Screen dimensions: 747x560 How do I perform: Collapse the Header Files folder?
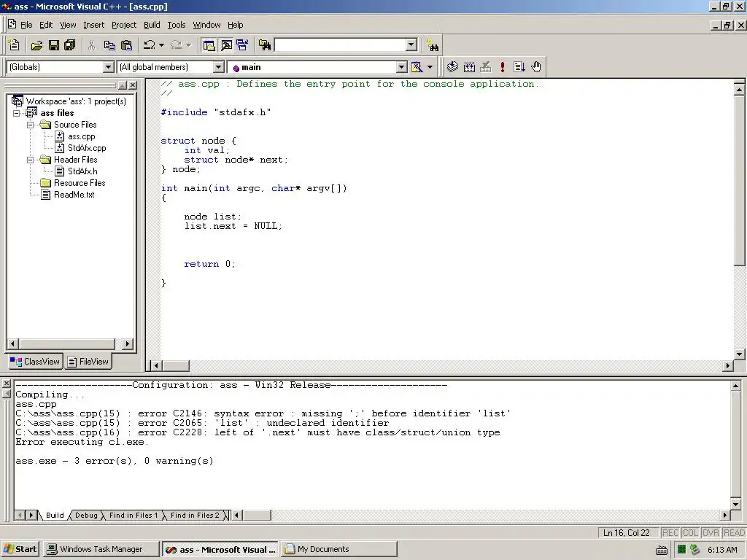click(x=31, y=160)
